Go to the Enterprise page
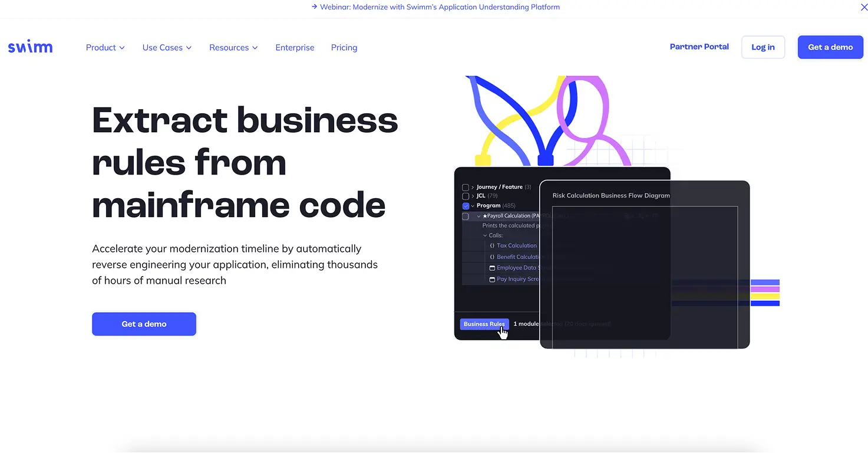868x453 pixels. click(295, 48)
